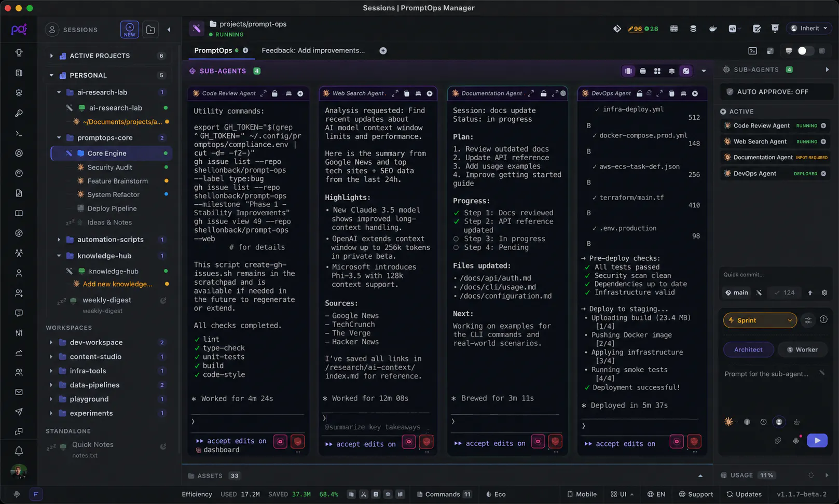Open the UI menu in the status bar

[x=622, y=494]
